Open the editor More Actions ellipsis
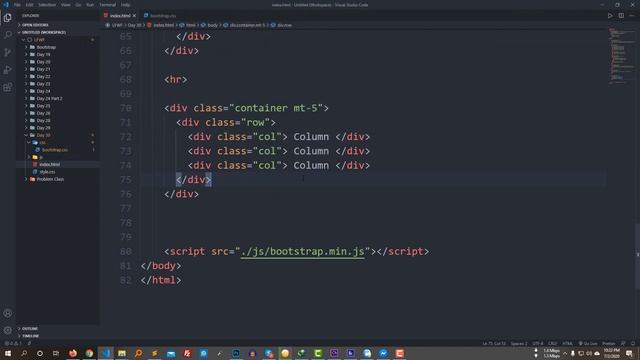 click(632, 16)
